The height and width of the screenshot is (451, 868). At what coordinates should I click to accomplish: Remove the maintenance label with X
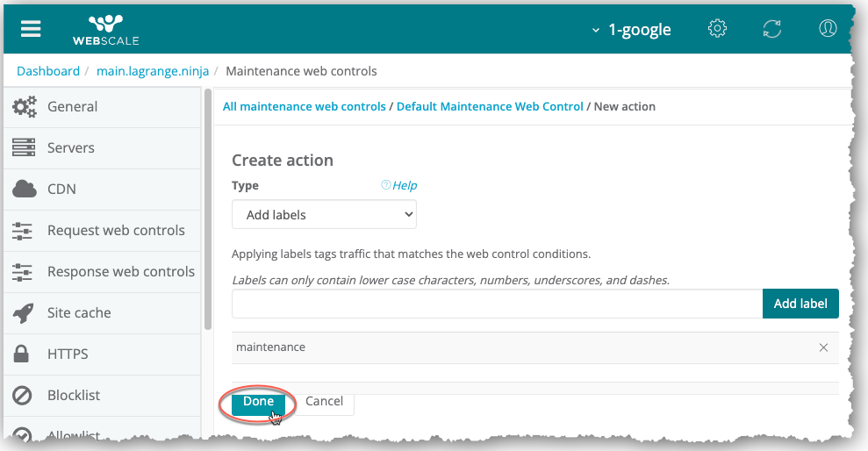click(x=823, y=347)
